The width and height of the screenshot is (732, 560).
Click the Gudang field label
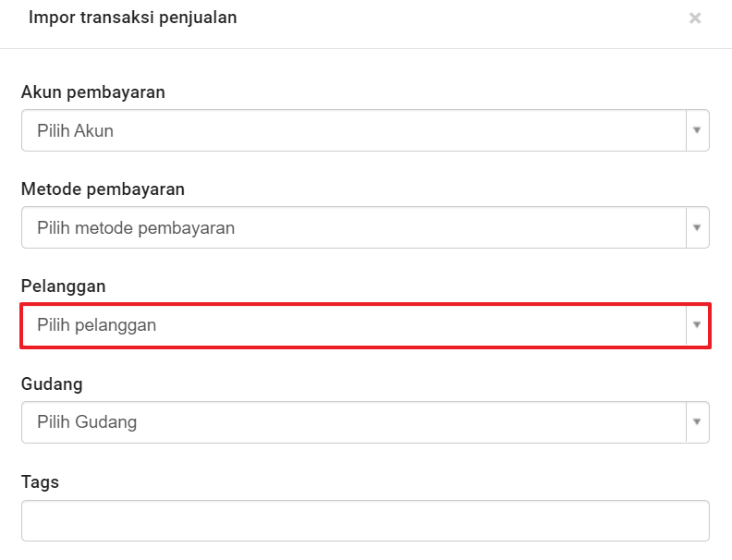[52, 383]
